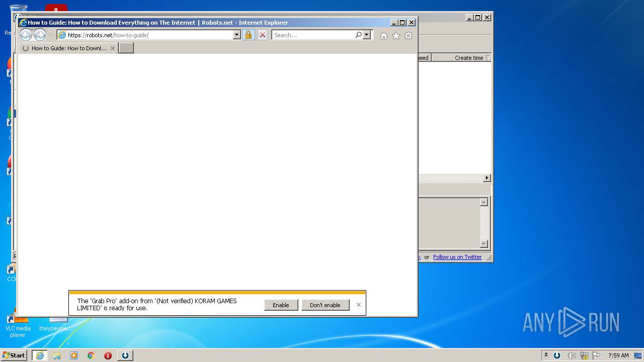This screenshot has width=644, height=362.
Task: Switch to the download manager taskbar button
Action: pyautogui.click(x=125, y=355)
